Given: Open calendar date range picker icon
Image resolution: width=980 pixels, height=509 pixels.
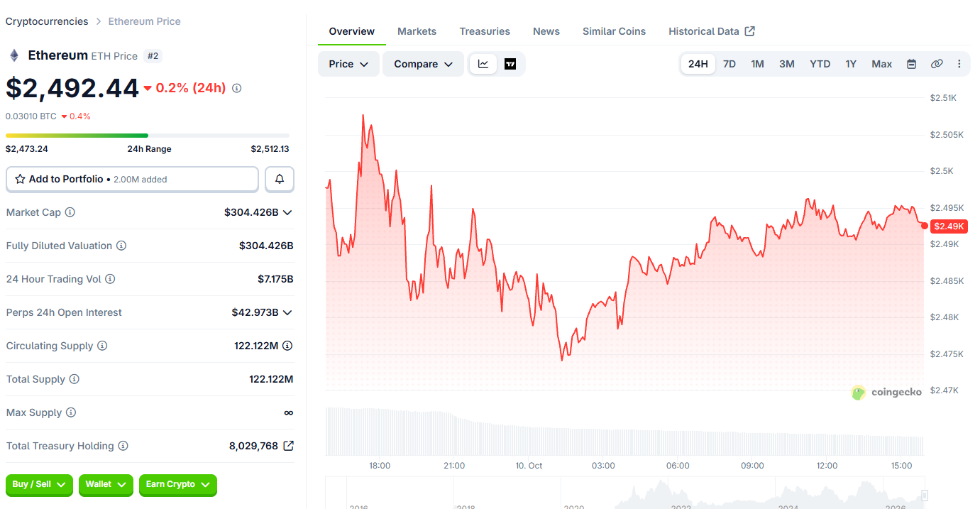Looking at the screenshot, I should pyautogui.click(x=912, y=64).
